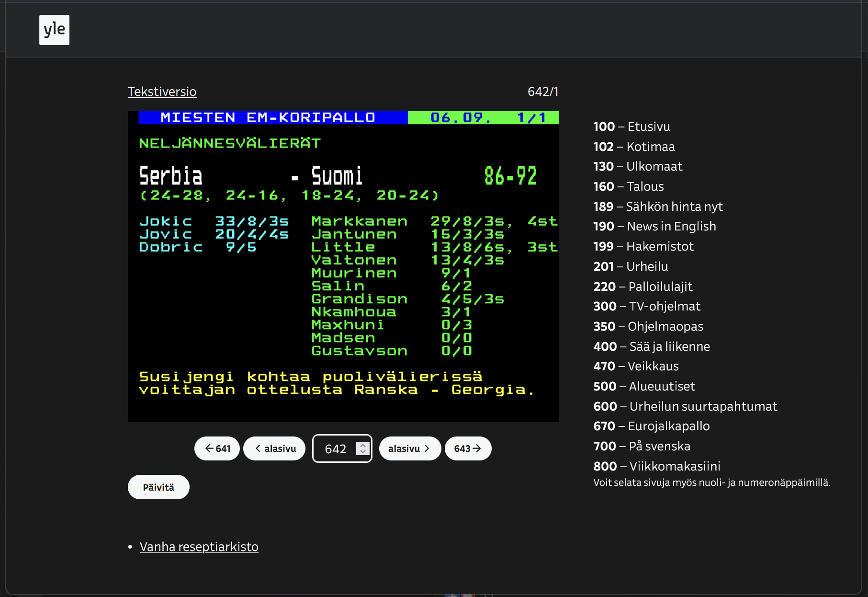Viewport: 868px width, 597px height.
Task: Open 190 – News in English
Action: point(654,226)
